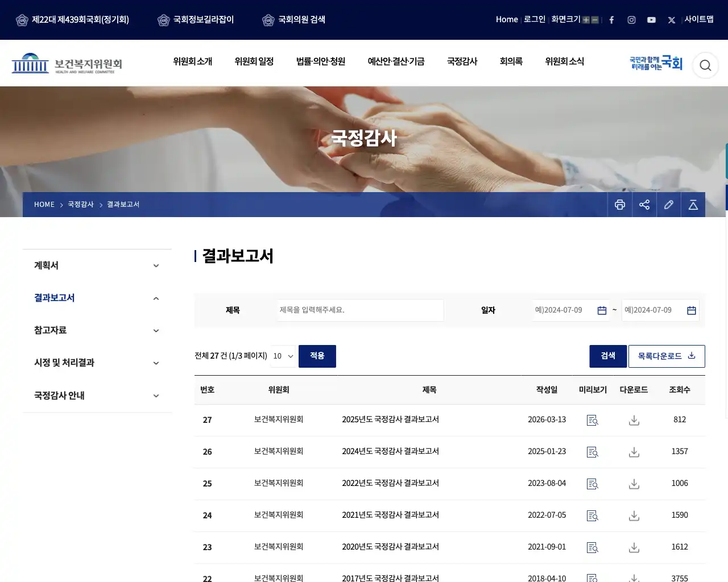Click the 보건복지위원회 logo
This screenshot has width=728, height=582.
[67, 64]
